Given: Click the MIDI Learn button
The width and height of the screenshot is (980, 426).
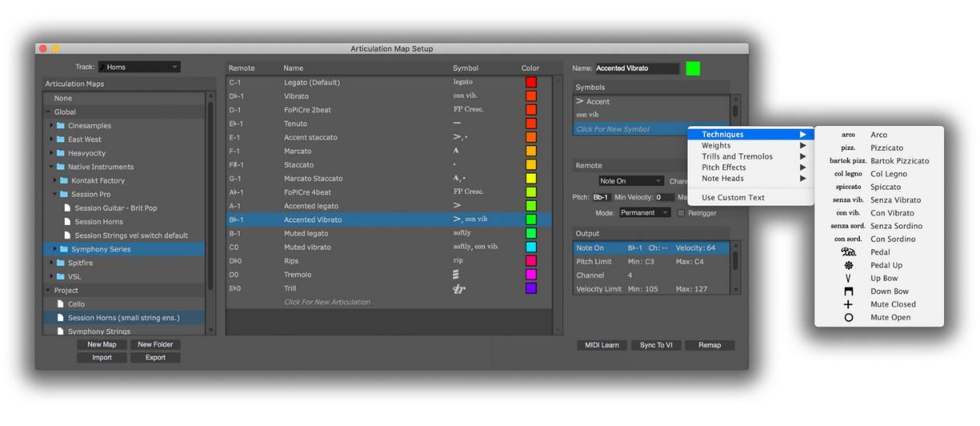Looking at the screenshot, I should coord(602,345).
